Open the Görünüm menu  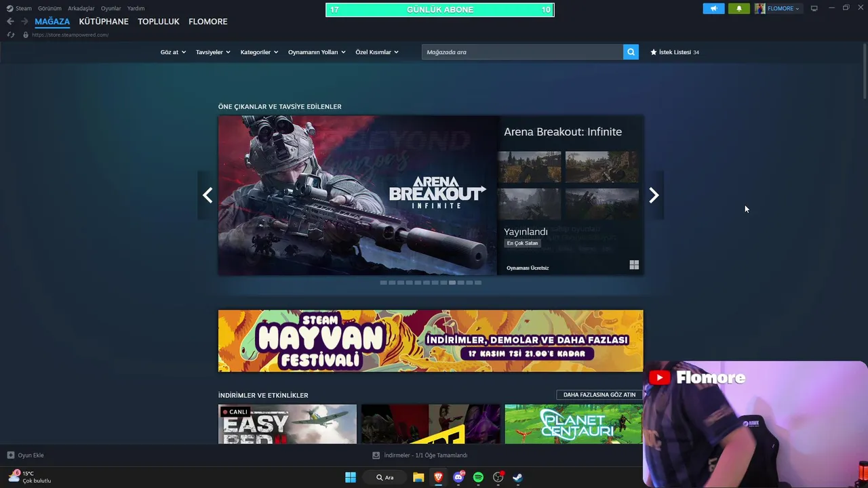[50, 8]
